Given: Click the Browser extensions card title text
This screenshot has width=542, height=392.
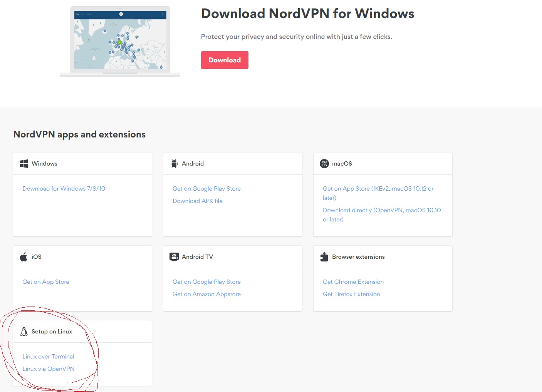Looking at the screenshot, I should click(x=358, y=257).
